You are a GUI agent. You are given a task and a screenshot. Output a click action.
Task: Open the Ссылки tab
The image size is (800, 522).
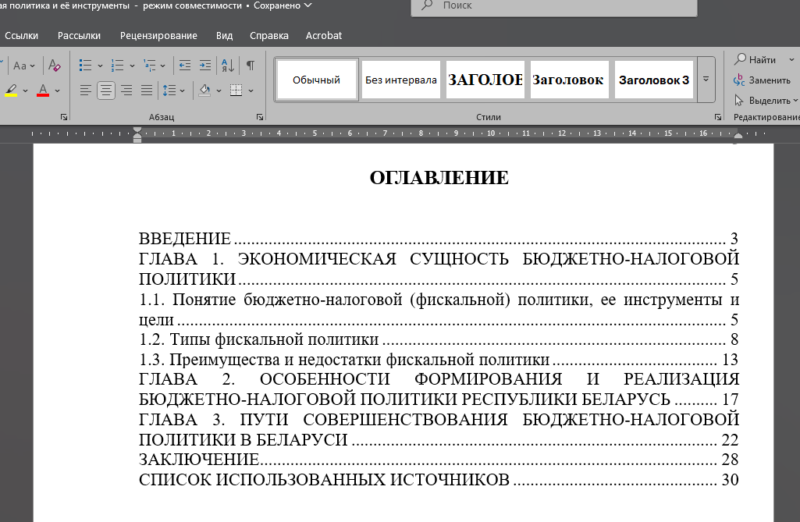[x=21, y=36]
